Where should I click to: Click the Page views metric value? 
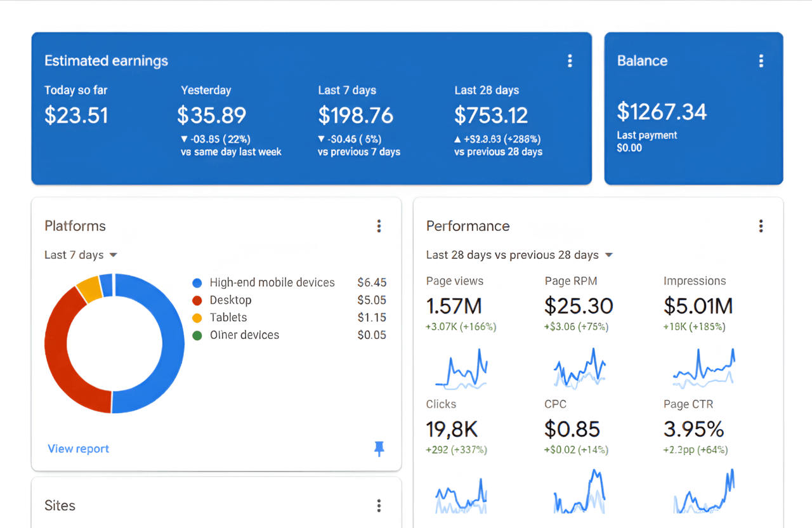pyautogui.click(x=454, y=307)
